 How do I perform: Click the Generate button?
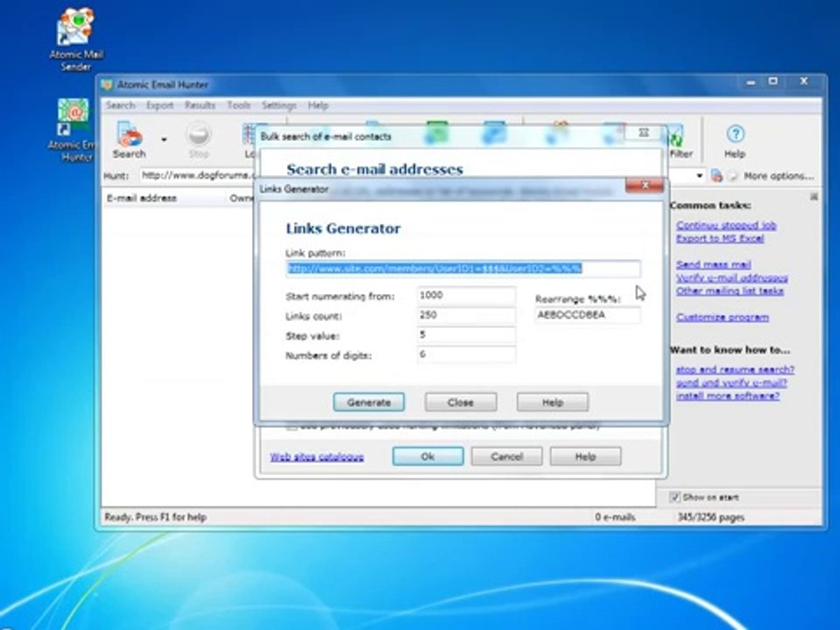[368, 402]
